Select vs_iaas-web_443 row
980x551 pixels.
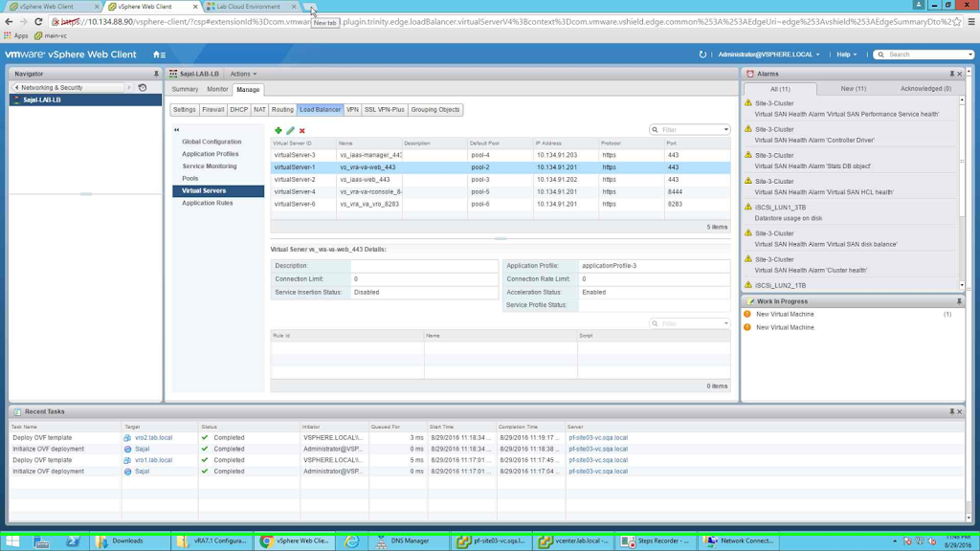tap(500, 179)
